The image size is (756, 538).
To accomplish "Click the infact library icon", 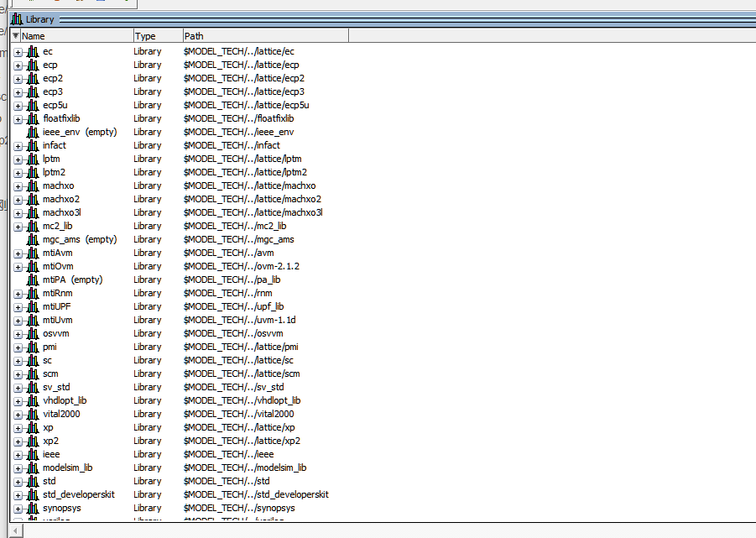I will pos(33,145).
